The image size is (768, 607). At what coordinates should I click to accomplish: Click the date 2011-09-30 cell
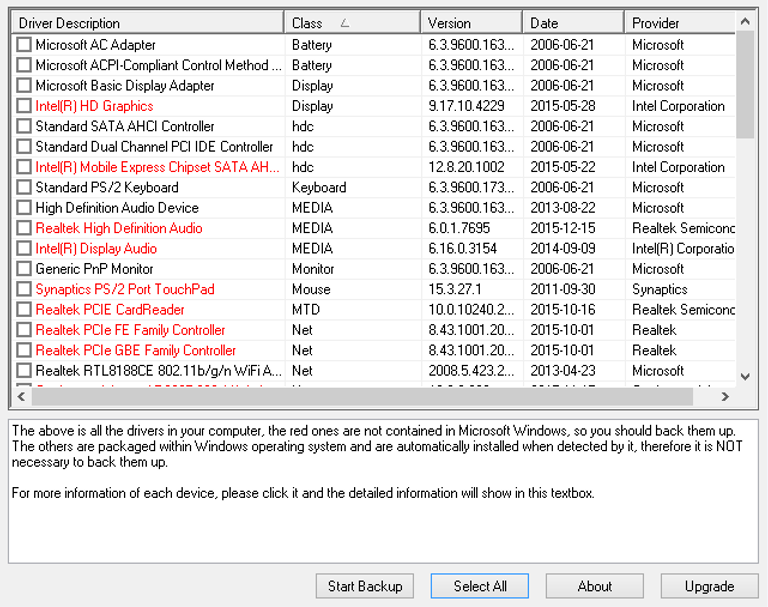point(563,289)
